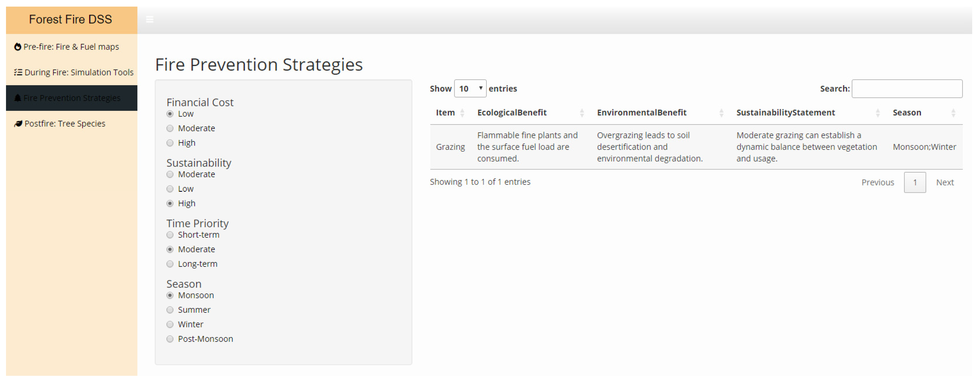
Task: Click the hamburger sidebar toggle icon
Action: (150, 20)
